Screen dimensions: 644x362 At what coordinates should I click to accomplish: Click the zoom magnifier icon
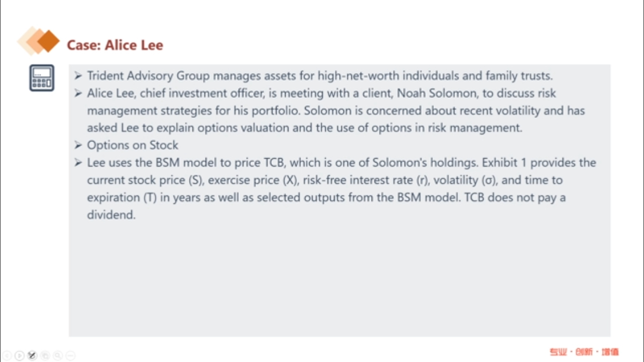point(58,356)
